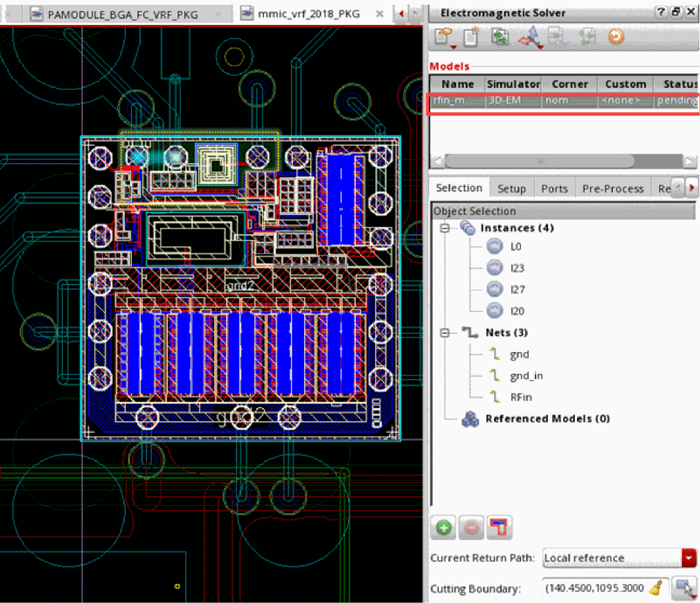Switch to the Setup tab
This screenshot has width=700, height=603.
pyautogui.click(x=511, y=188)
